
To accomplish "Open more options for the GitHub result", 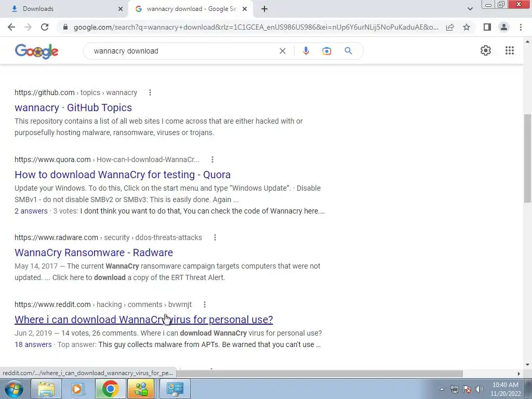I will (x=150, y=92).
